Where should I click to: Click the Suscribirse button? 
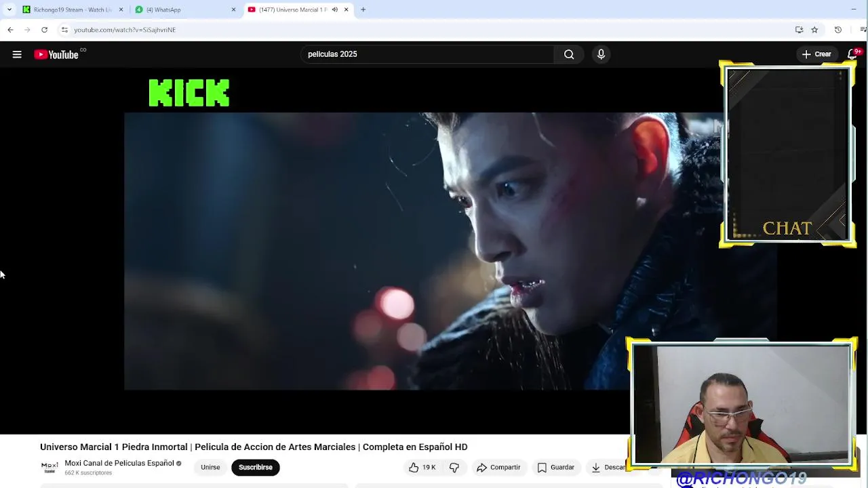256,467
